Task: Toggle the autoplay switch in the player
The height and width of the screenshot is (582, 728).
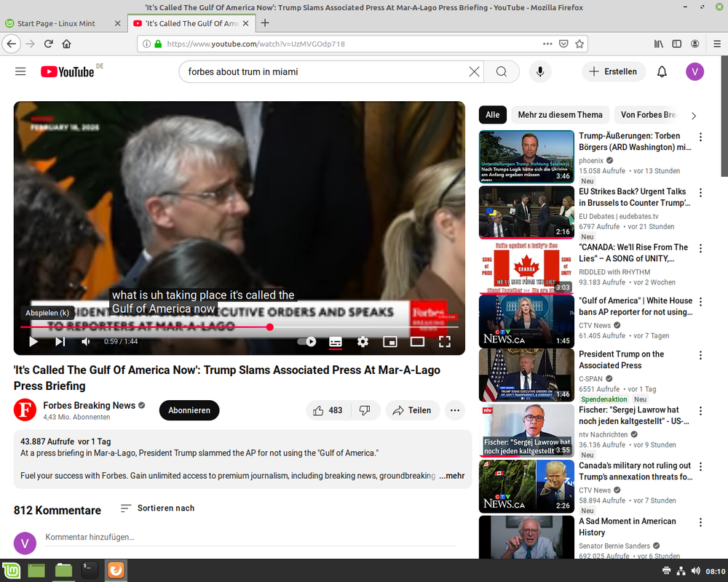Action: click(x=307, y=342)
